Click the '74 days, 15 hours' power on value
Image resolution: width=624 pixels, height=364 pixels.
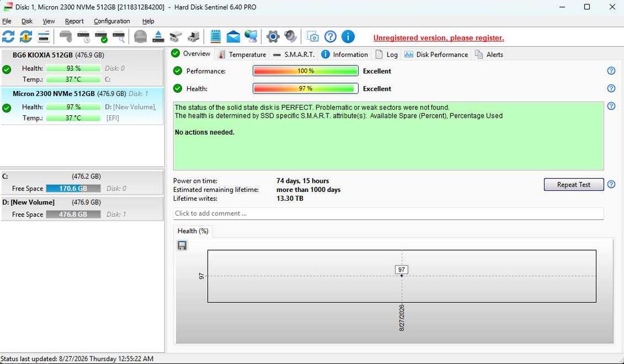coord(303,181)
